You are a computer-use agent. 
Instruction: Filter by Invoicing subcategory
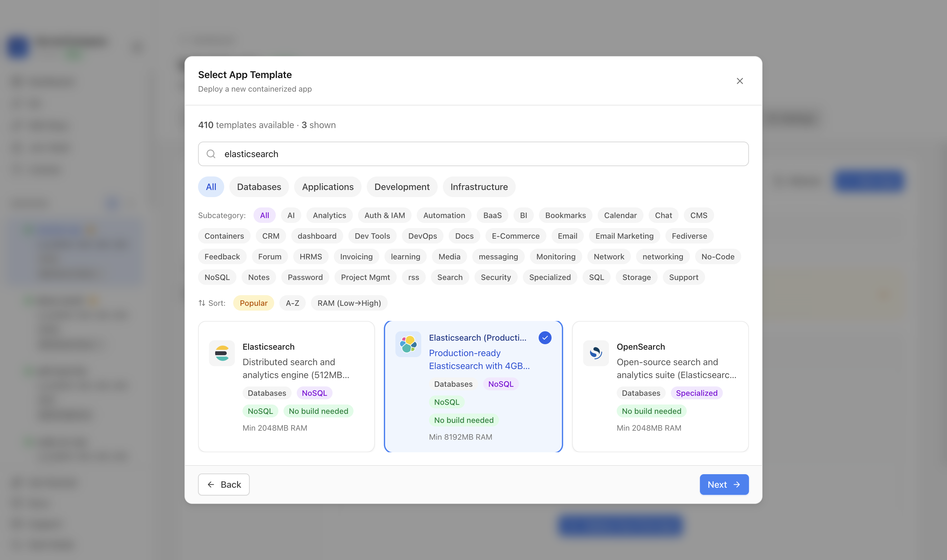tap(356, 256)
